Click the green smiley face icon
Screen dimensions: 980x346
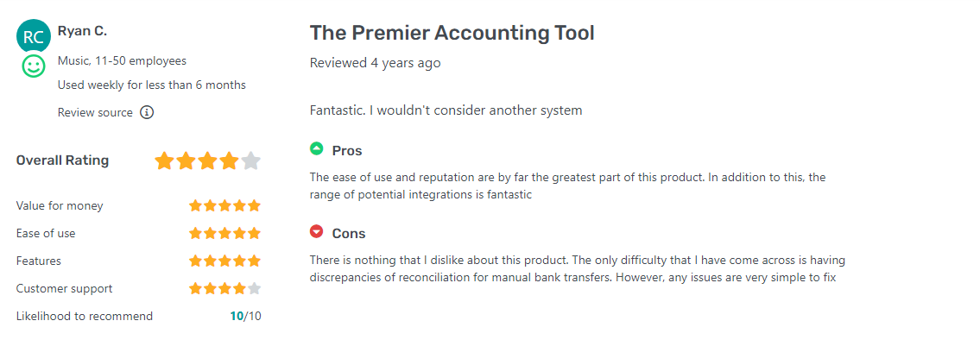[33, 66]
